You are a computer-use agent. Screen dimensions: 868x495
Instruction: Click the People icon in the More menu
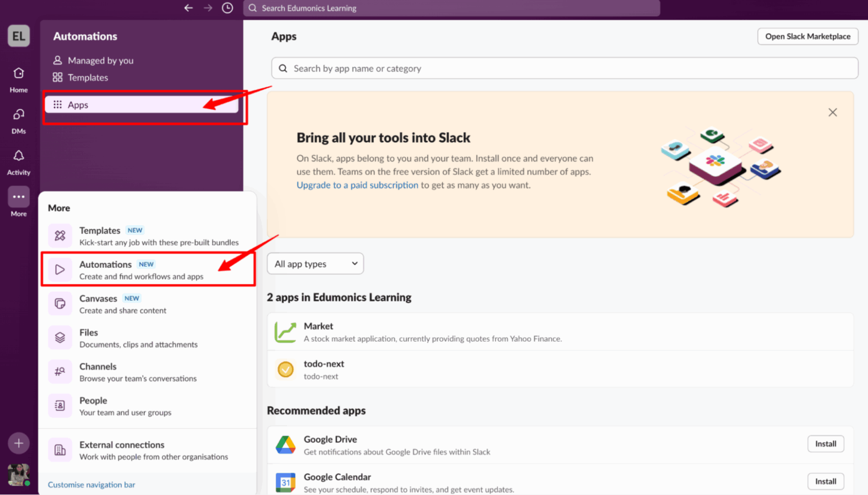[60, 406]
